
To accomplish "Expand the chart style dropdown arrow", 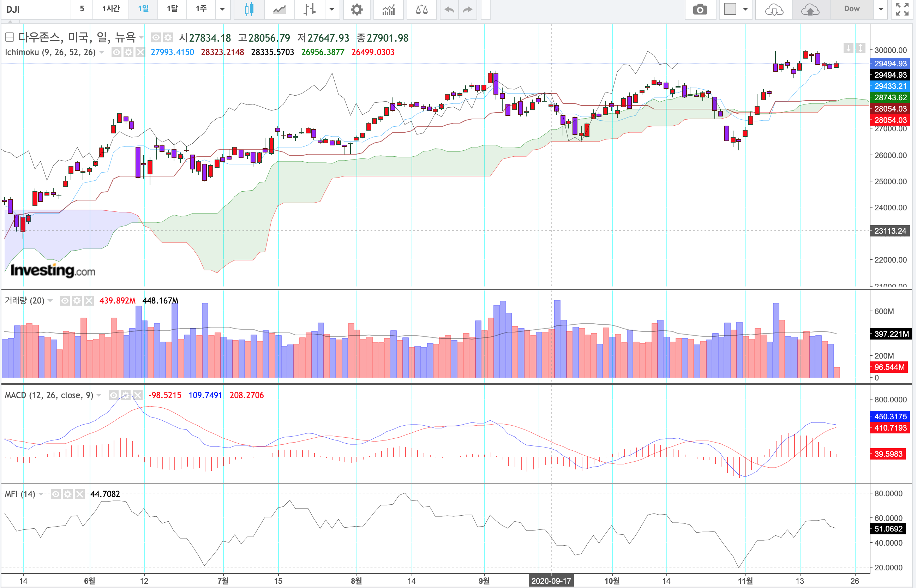I will tap(332, 9).
